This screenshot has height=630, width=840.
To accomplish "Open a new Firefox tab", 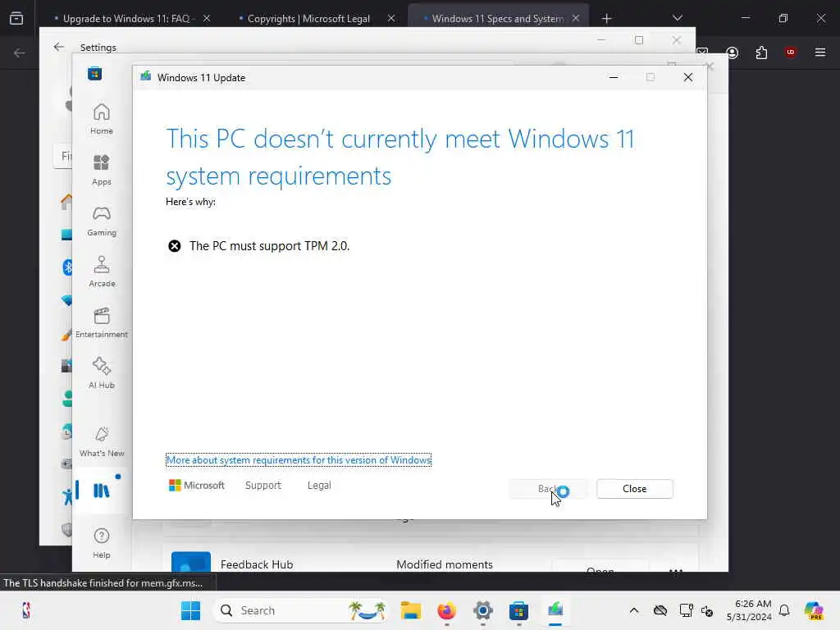I will click(606, 18).
